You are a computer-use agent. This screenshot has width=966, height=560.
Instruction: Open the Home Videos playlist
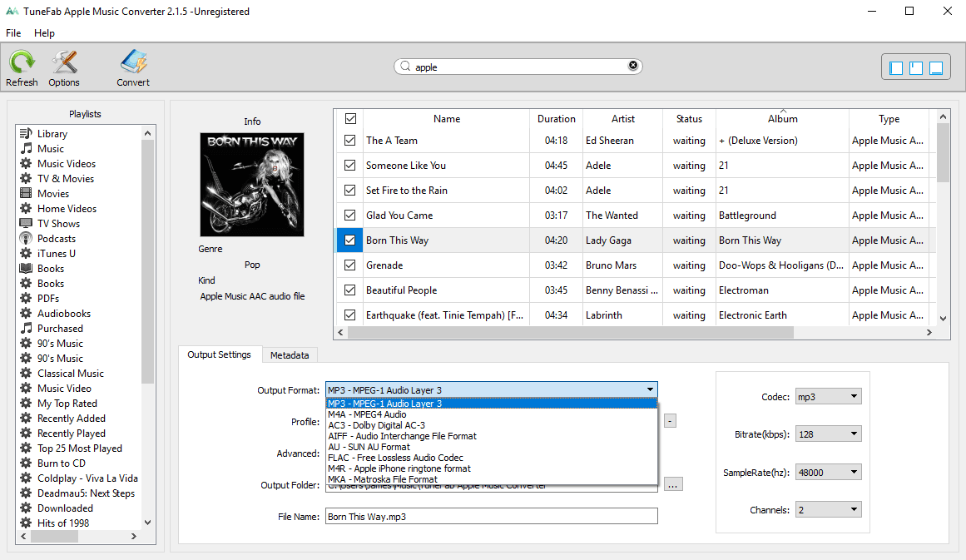pos(67,208)
